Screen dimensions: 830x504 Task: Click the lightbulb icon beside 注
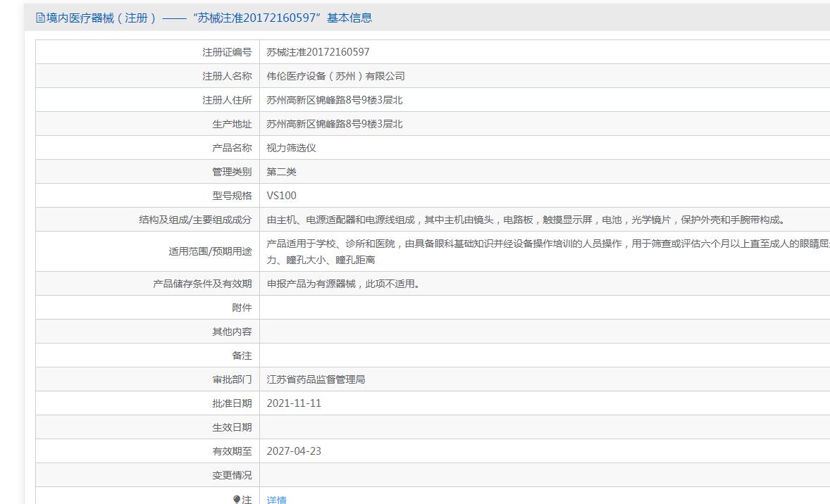(x=237, y=498)
